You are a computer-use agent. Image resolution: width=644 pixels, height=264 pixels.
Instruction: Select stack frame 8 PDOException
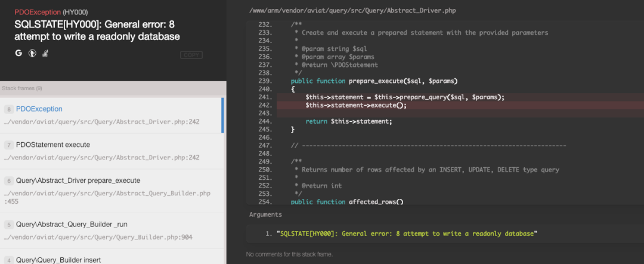click(x=111, y=115)
